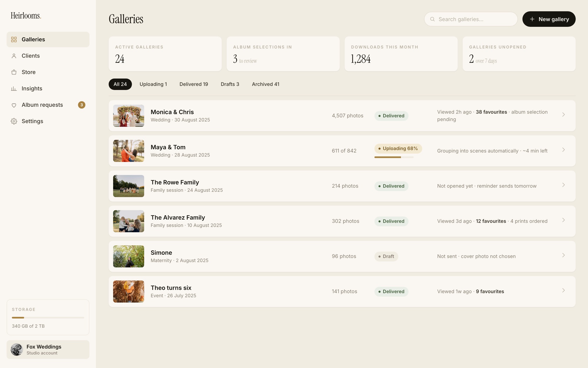Viewport: 588px width, 368px height.
Task: Open the Simone row chevron
Action: click(564, 255)
